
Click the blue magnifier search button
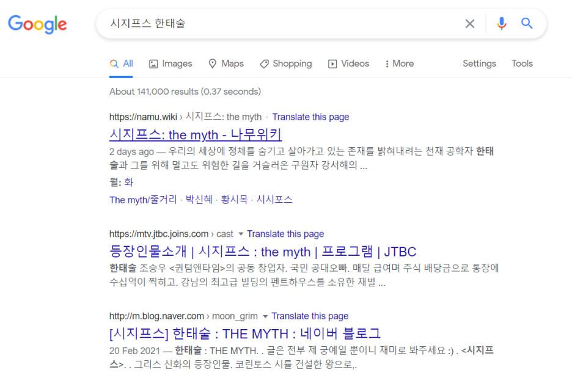[527, 23]
